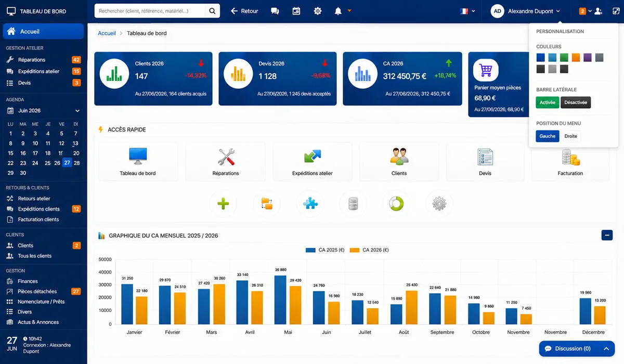Click the database cylinder round icon
The image size is (624, 364).
tap(354, 203)
